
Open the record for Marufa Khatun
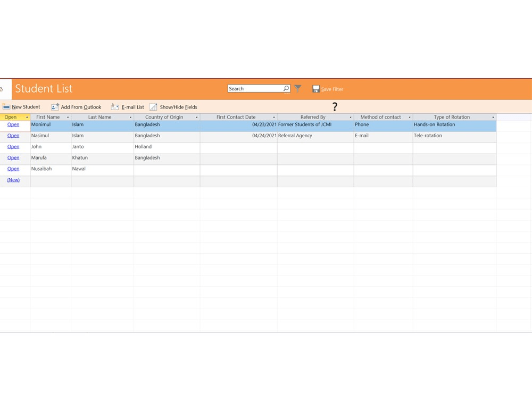tap(13, 158)
